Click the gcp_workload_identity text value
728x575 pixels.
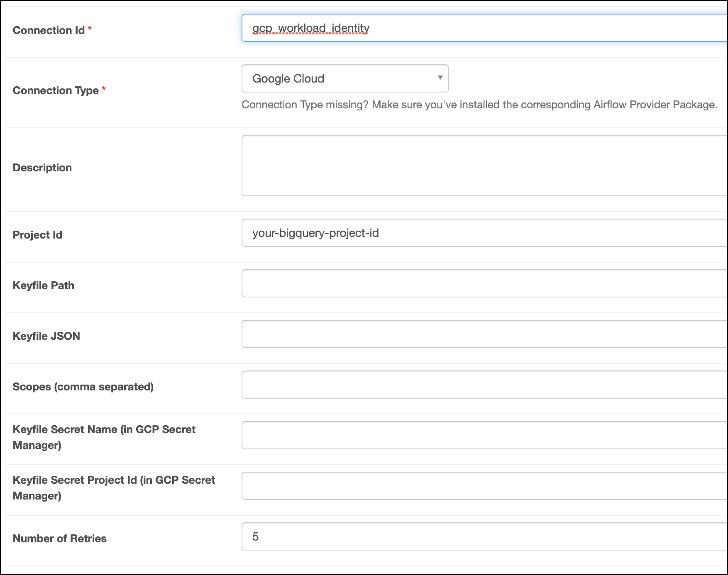tap(311, 28)
